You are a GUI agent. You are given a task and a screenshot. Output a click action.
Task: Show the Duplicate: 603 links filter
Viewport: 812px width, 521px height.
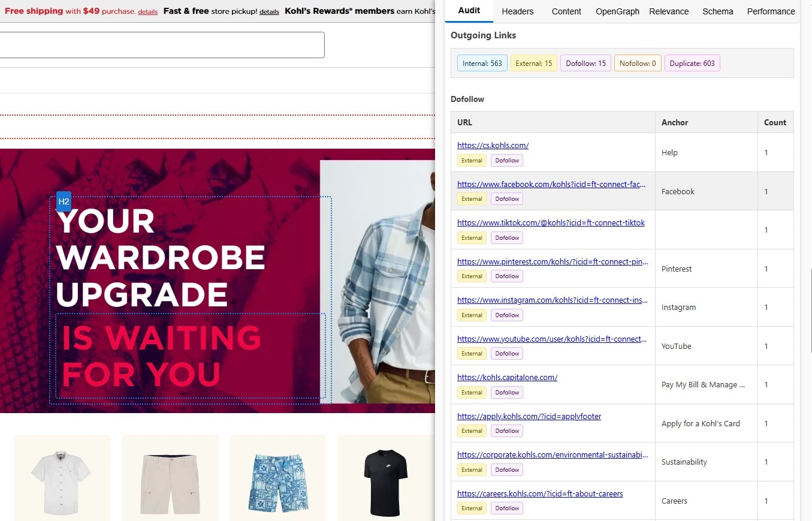point(692,64)
